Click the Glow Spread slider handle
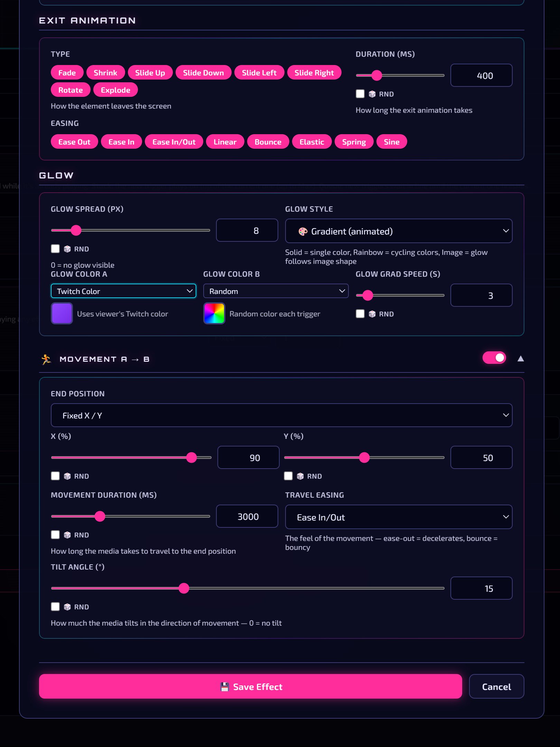 click(76, 230)
